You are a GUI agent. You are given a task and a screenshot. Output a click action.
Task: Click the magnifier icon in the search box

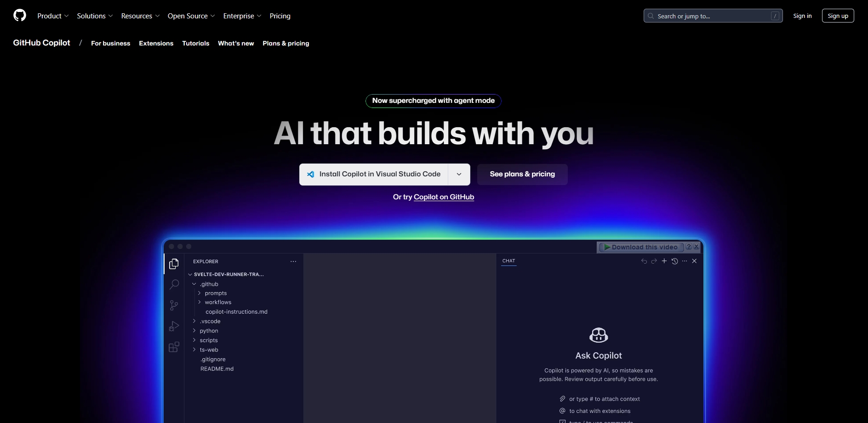click(x=651, y=16)
